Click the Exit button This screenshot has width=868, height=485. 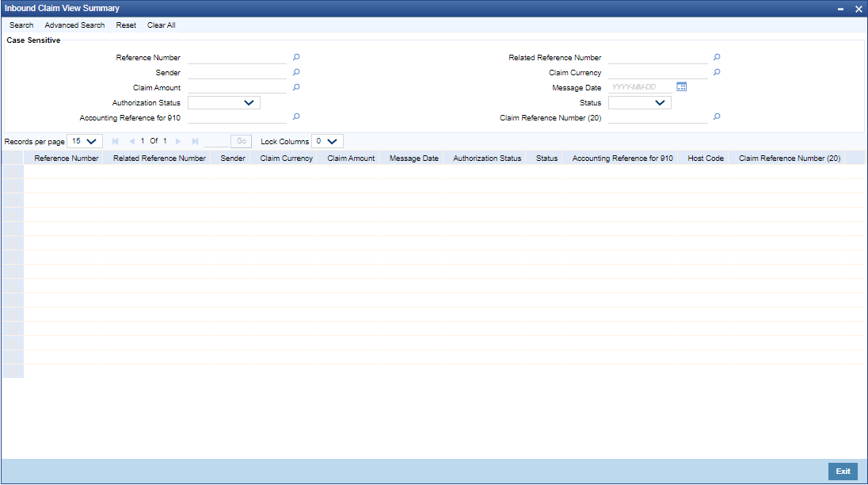(843, 472)
